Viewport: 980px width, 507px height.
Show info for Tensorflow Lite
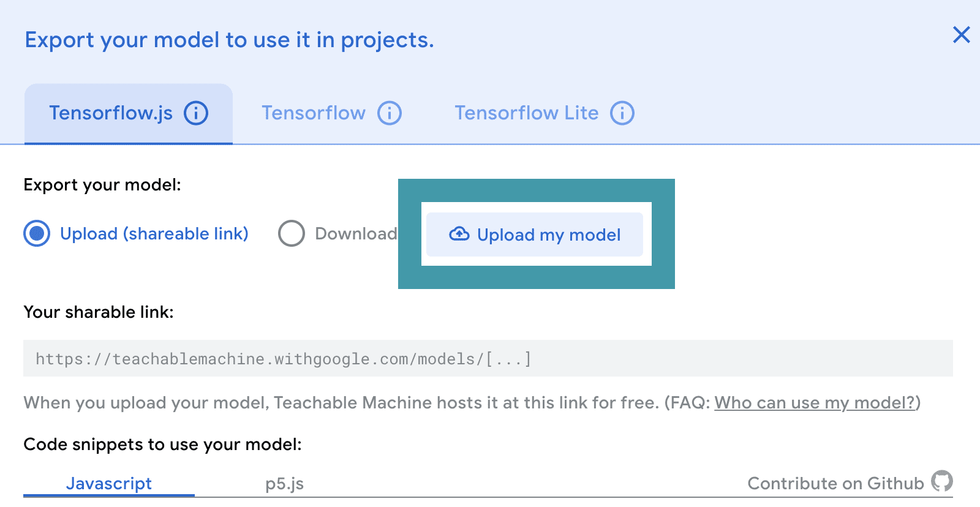click(622, 113)
